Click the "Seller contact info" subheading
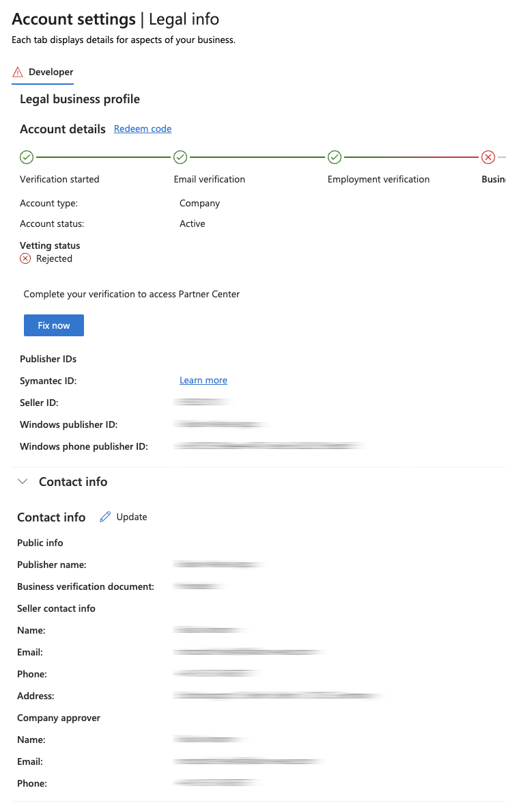 (57, 608)
